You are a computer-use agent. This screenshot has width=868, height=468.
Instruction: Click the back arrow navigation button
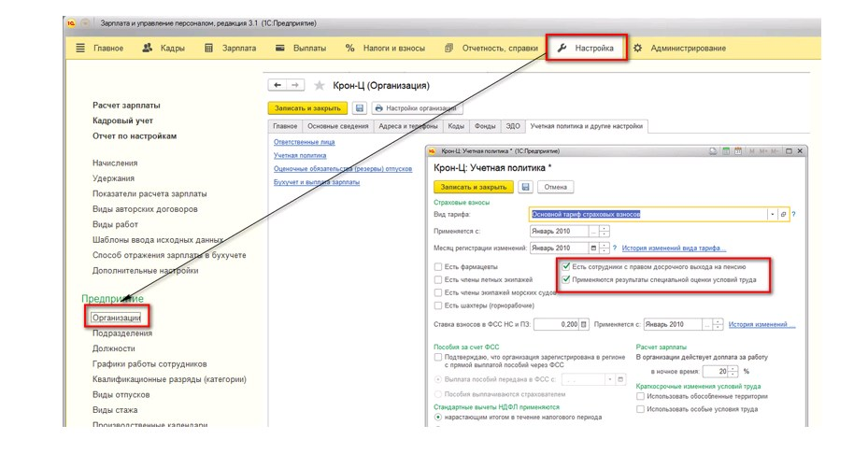[x=277, y=85]
